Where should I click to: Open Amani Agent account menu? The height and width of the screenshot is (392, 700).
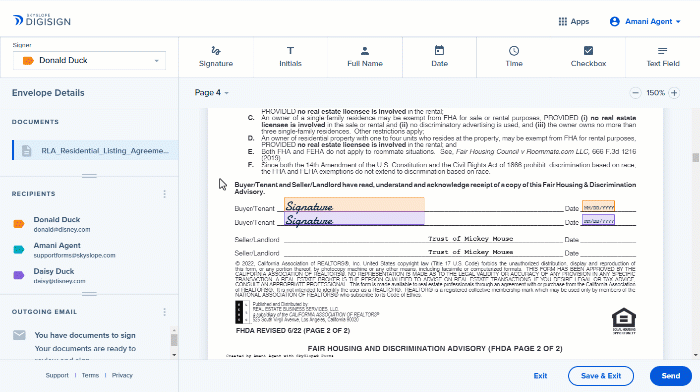(645, 21)
